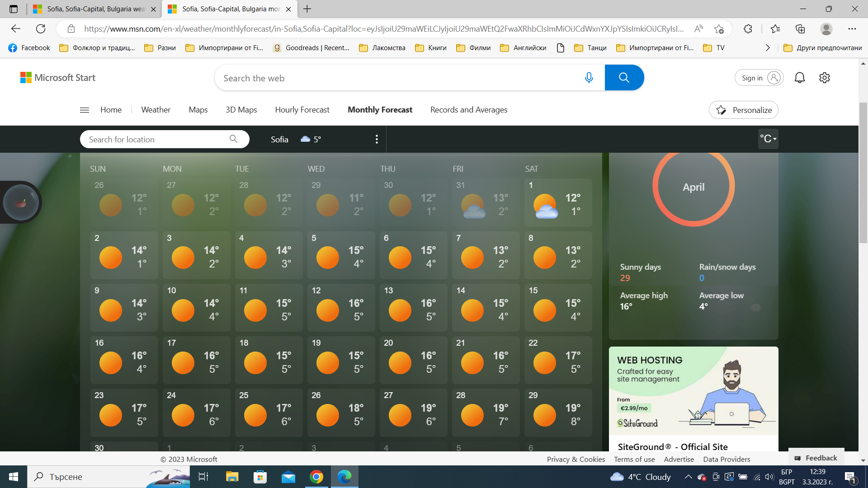
Task: Open the hamburger navigation menu beside Home
Action: [84, 110]
